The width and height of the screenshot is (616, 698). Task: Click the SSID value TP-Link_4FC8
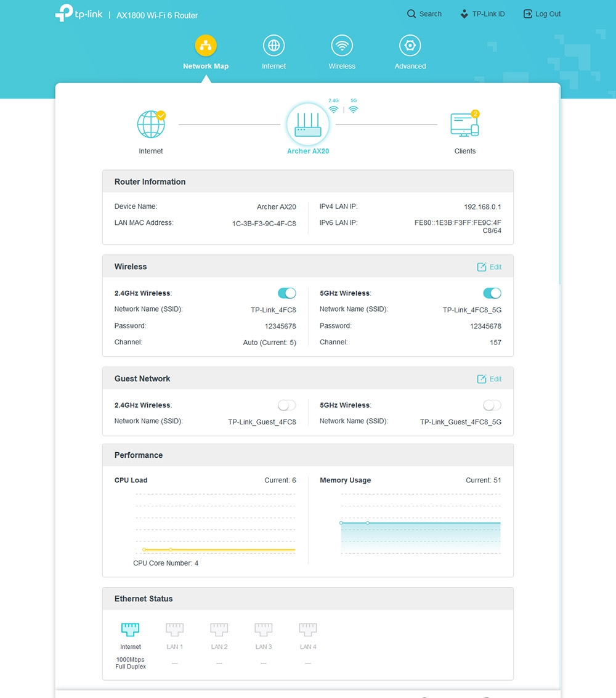(x=274, y=310)
